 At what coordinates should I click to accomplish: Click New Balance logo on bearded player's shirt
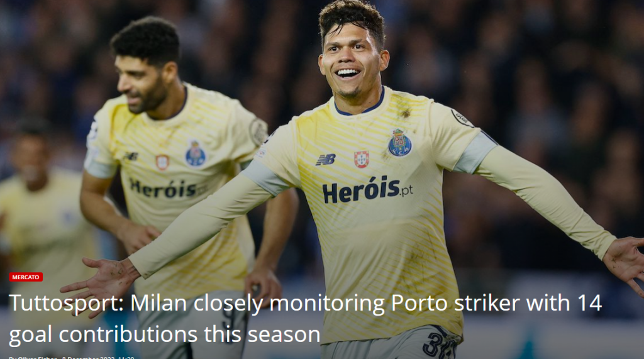tap(131, 156)
